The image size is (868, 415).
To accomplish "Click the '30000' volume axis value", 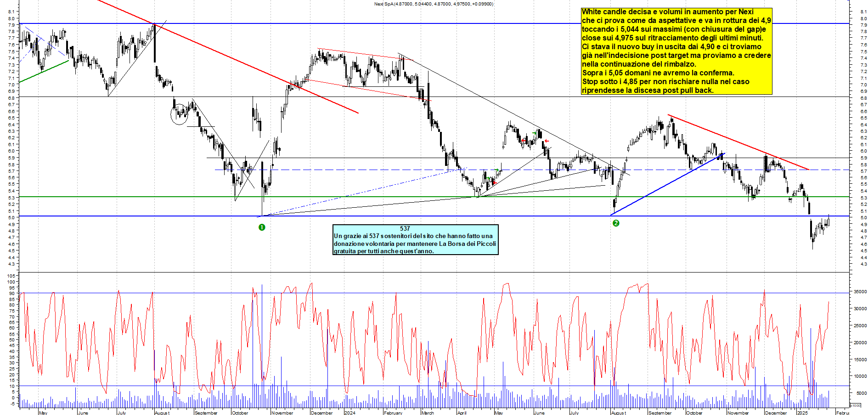I will coord(860,309).
